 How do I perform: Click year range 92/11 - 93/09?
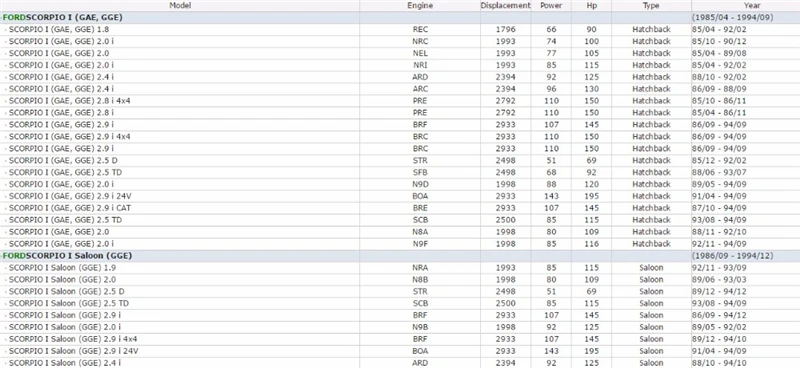pyautogui.click(x=719, y=267)
